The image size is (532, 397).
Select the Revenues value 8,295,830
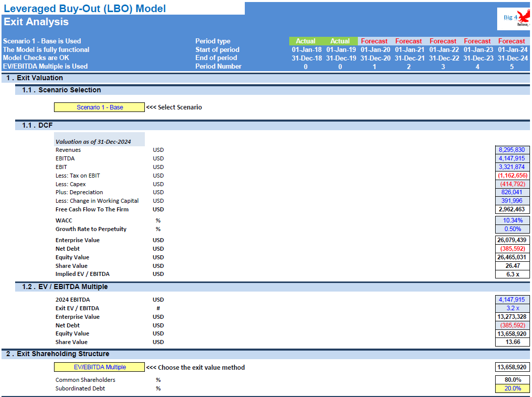coord(512,150)
